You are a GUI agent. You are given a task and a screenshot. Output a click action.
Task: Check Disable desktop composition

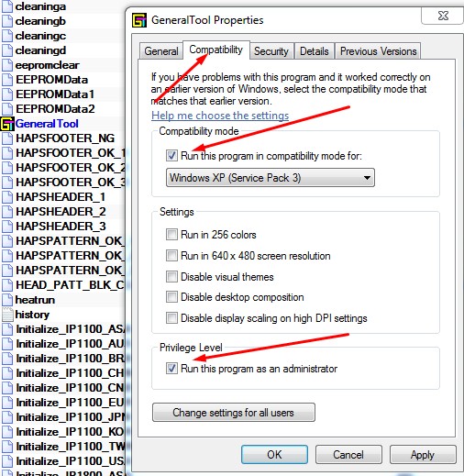tap(171, 297)
